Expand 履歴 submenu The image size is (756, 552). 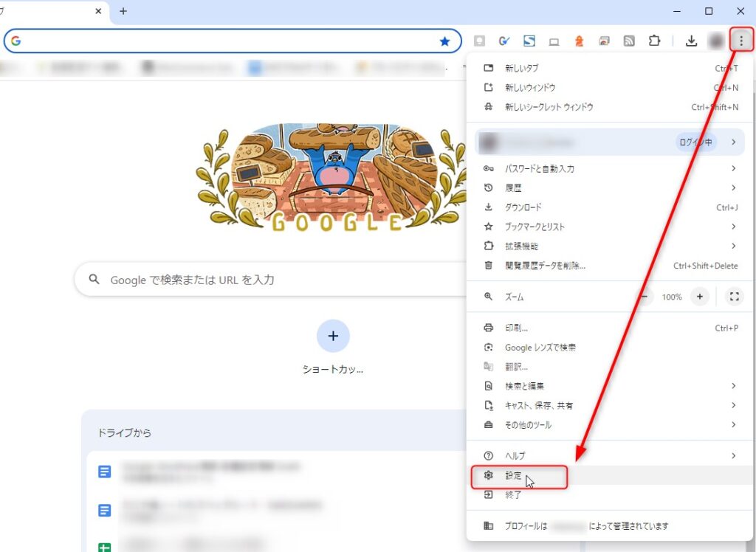(611, 187)
